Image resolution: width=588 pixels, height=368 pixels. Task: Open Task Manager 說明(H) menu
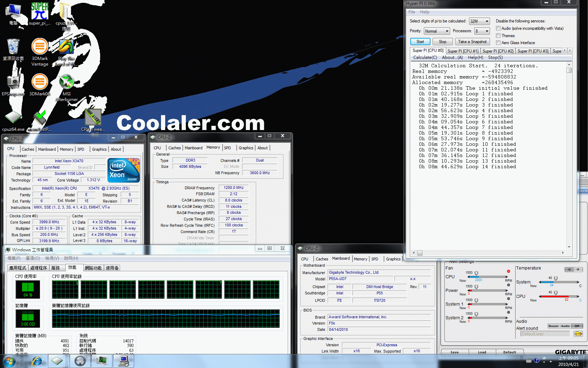71,258
